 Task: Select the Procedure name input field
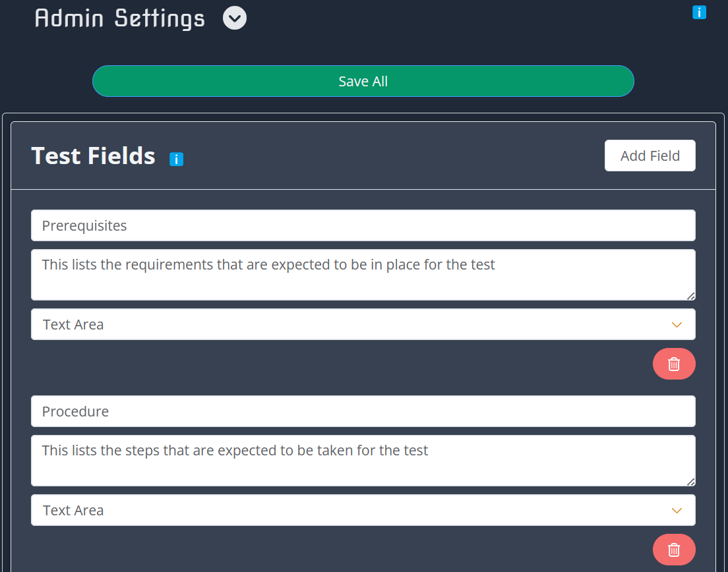363,411
